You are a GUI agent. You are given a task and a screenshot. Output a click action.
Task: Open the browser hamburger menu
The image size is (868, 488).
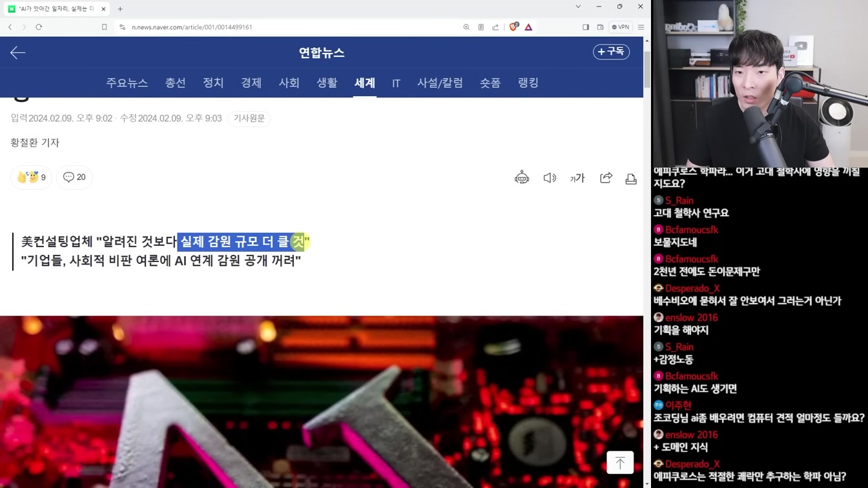[x=641, y=27]
